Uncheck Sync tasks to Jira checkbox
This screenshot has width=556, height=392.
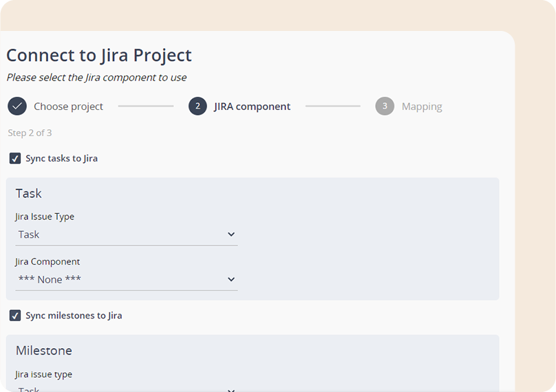point(15,158)
